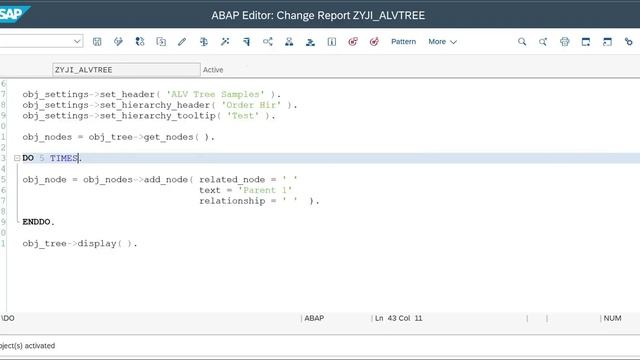
Task: Open the More menu
Action: (442, 42)
